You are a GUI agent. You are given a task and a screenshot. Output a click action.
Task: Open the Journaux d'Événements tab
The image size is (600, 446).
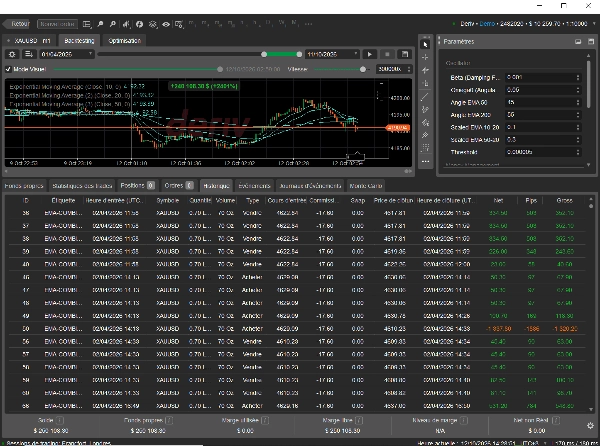coord(310,186)
